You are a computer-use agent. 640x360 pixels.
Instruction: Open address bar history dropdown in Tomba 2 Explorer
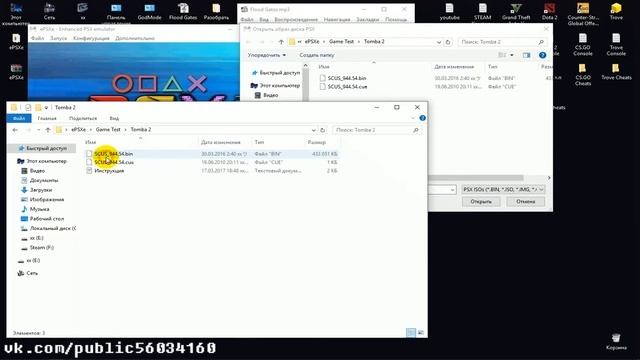click(313, 130)
